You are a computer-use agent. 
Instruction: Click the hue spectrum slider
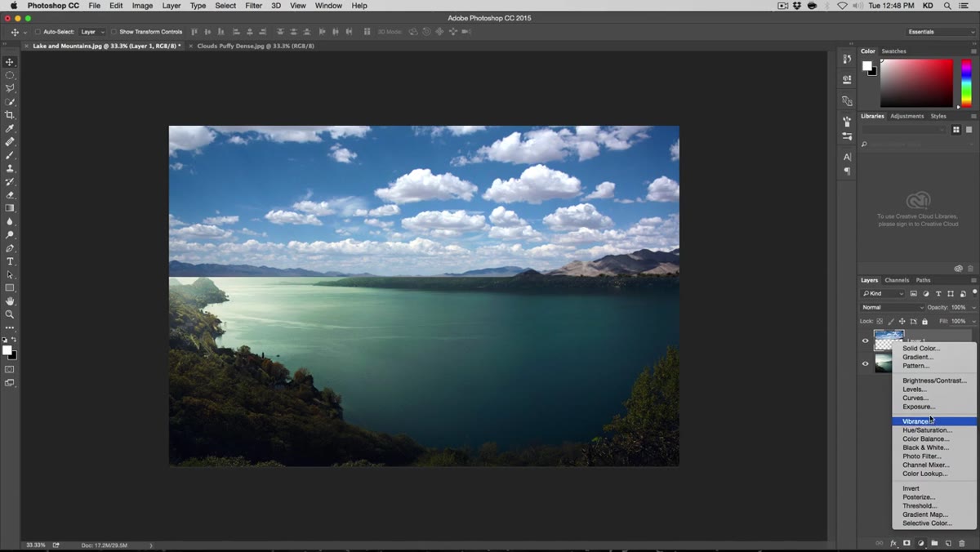[x=966, y=82]
